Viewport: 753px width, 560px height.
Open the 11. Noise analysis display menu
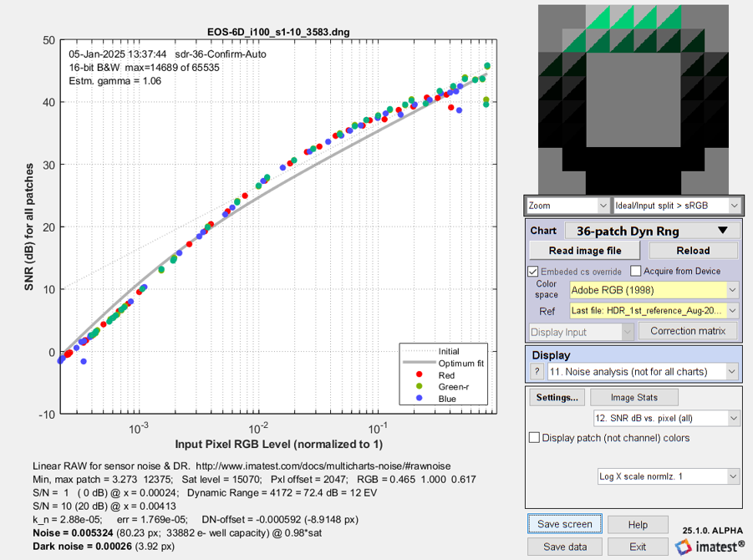tap(643, 371)
